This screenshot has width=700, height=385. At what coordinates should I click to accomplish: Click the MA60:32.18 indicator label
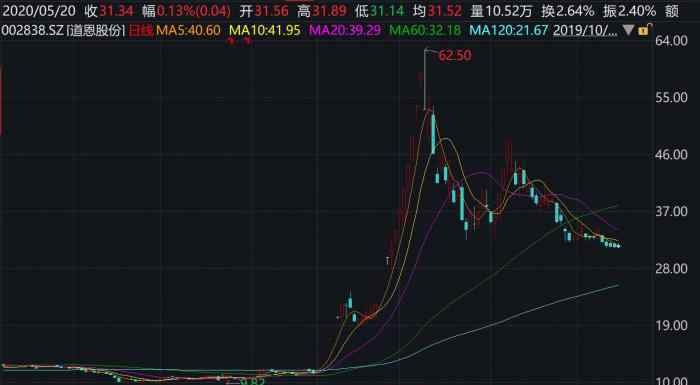pyautogui.click(x=425, y=31)
